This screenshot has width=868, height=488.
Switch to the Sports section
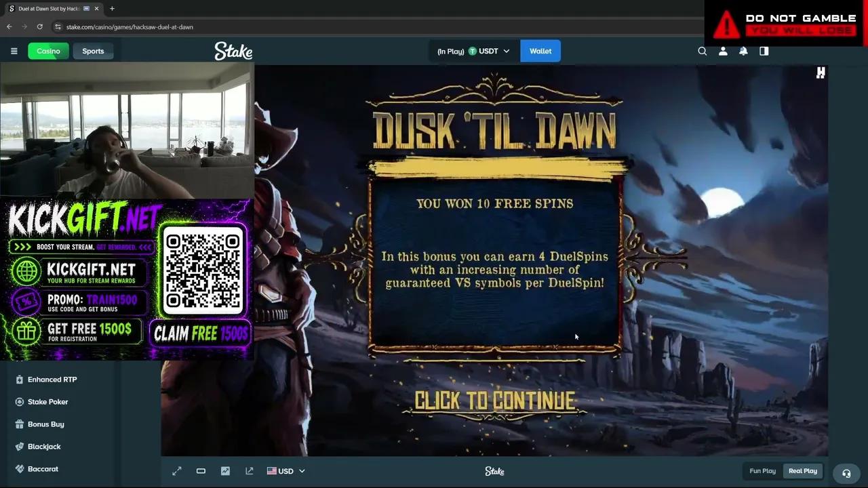[x=93, y=51]
